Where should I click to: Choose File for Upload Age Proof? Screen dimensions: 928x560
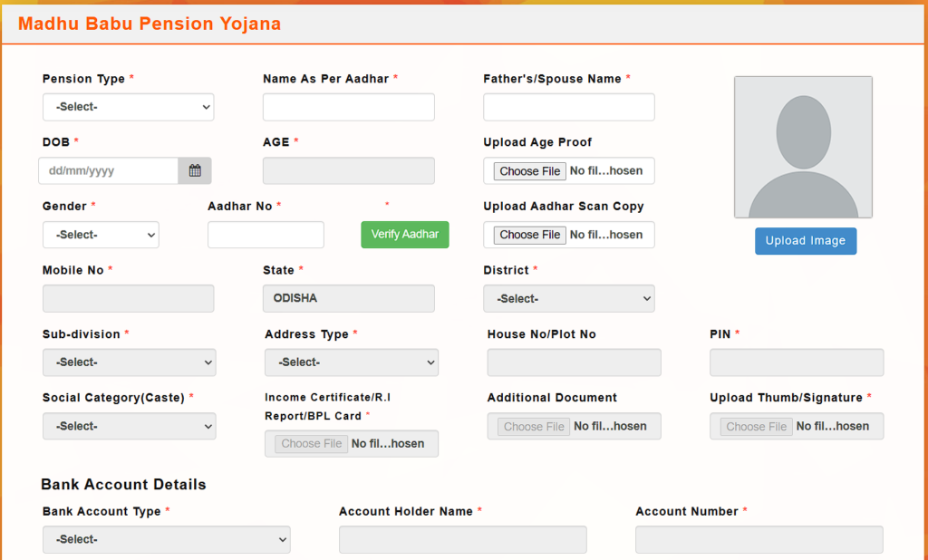529,171
